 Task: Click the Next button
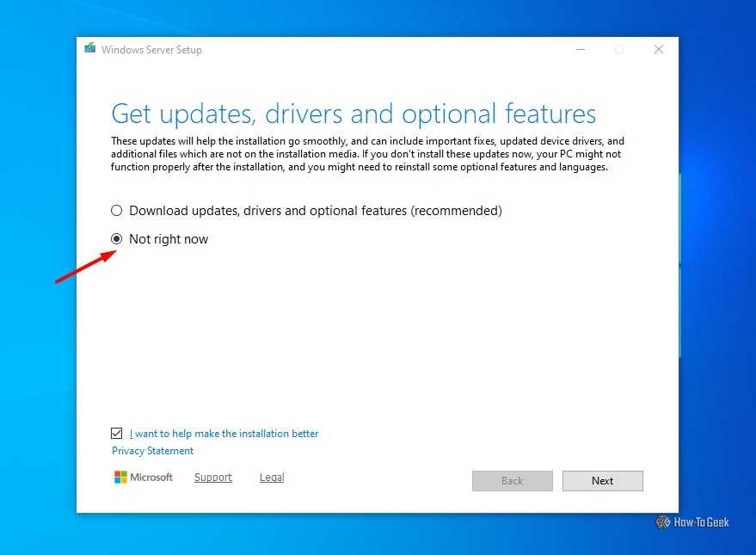point(602,480)
